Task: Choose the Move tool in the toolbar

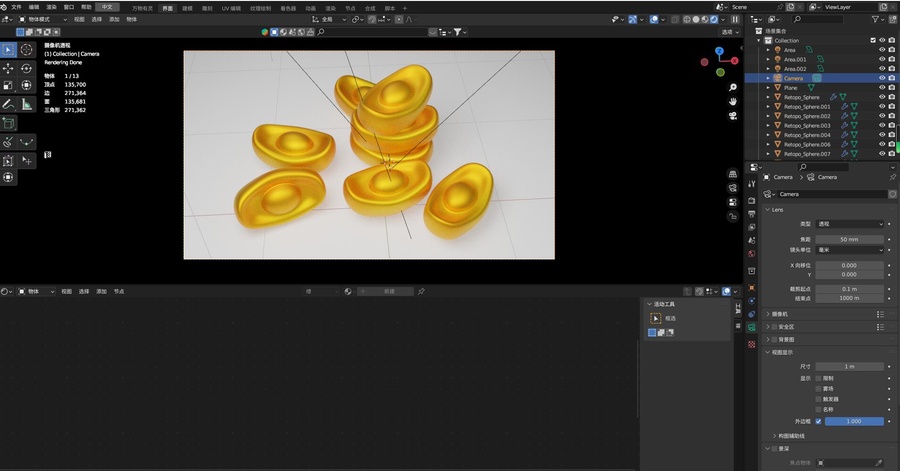Action: pyautogui.click(x=8, y=69)
